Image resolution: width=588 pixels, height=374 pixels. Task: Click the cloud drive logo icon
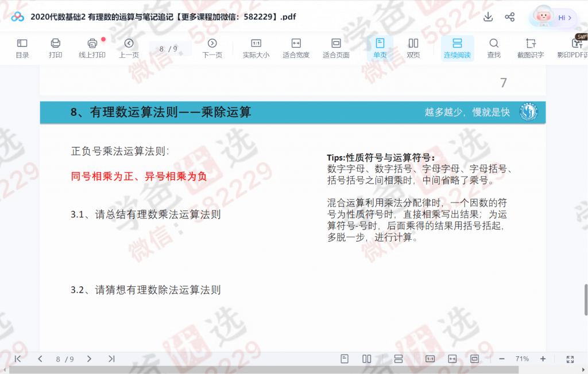click(x=17, y=17)
